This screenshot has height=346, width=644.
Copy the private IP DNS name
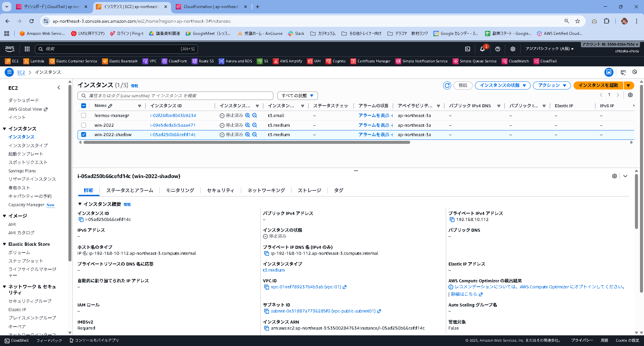click(267, 253)
